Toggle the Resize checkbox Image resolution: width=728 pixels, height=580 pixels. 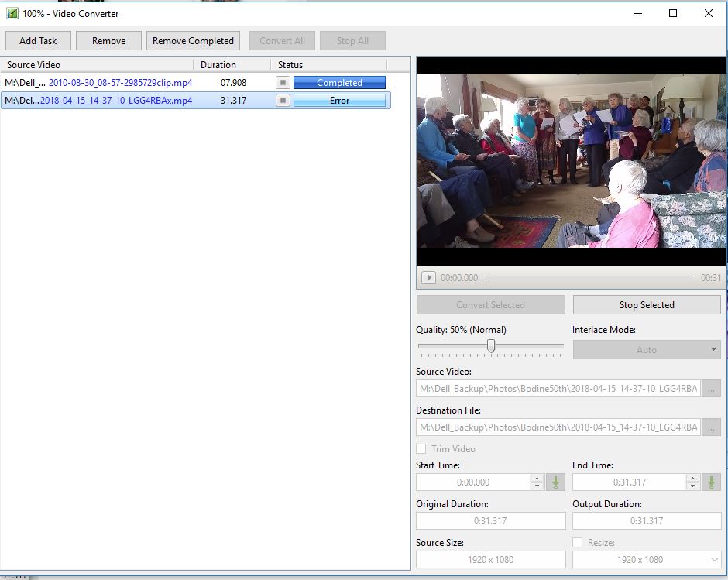pyautogui.click(x=578, y=543)
